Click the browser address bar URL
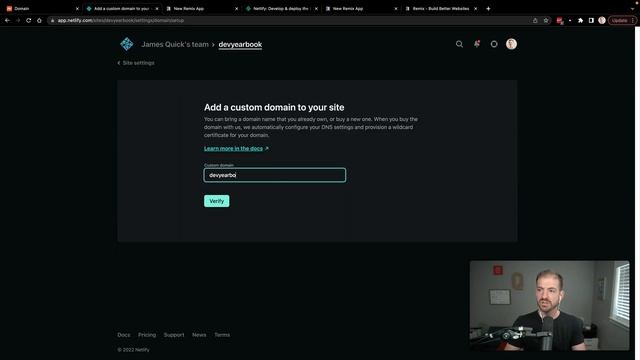Viewport: 640px width, 360px height. 120,20
